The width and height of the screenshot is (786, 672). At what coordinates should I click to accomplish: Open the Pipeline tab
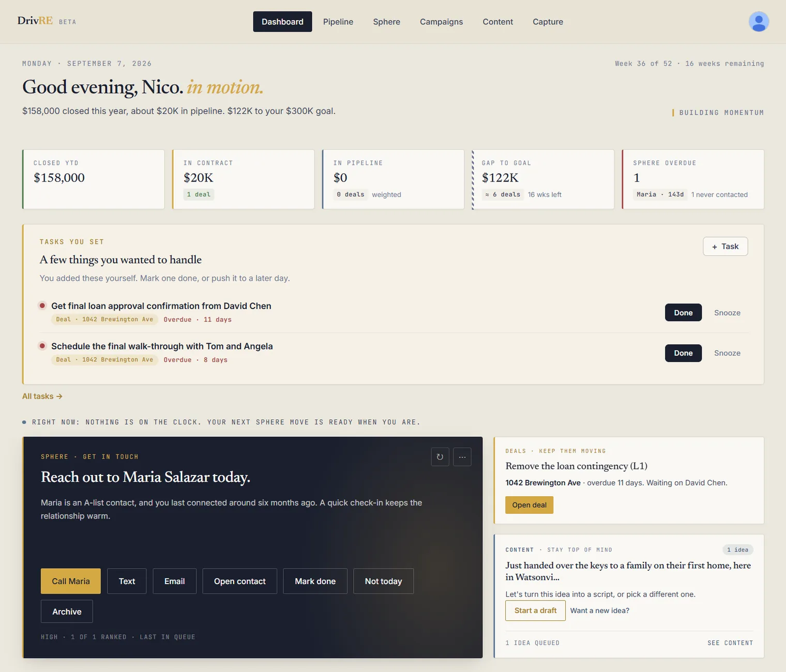pyautogui.click(x=338, y=22)
